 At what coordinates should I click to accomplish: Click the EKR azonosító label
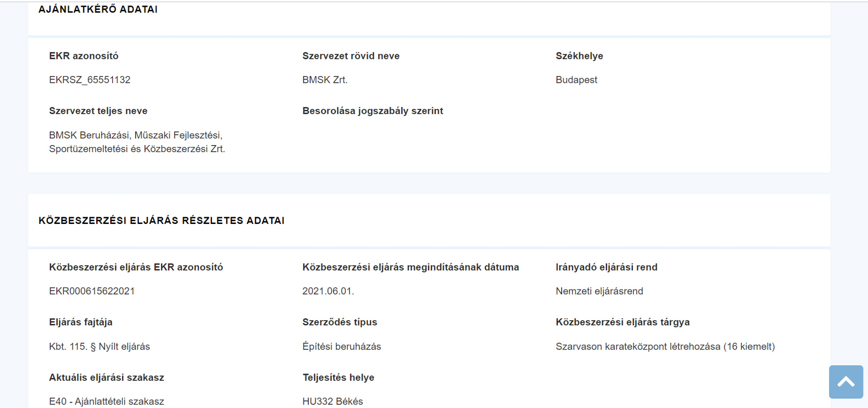tap(84, 56)
